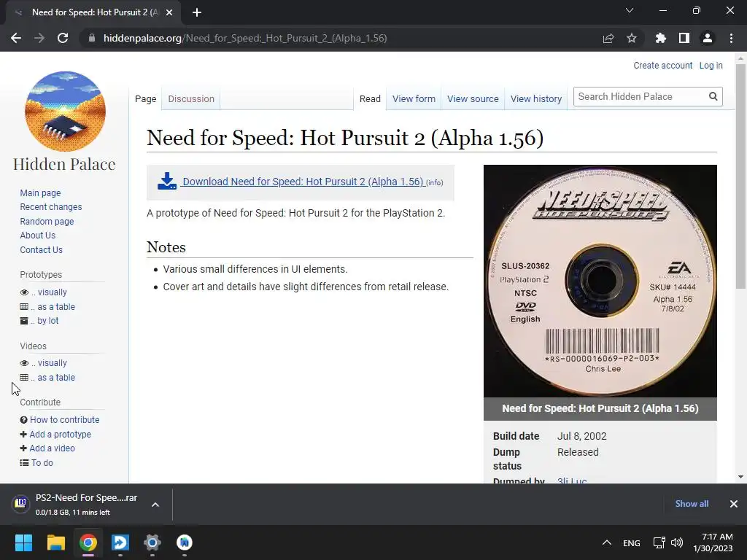Open the volume speaker icon
The image size is (747, 560).
(x=677, y=542)
